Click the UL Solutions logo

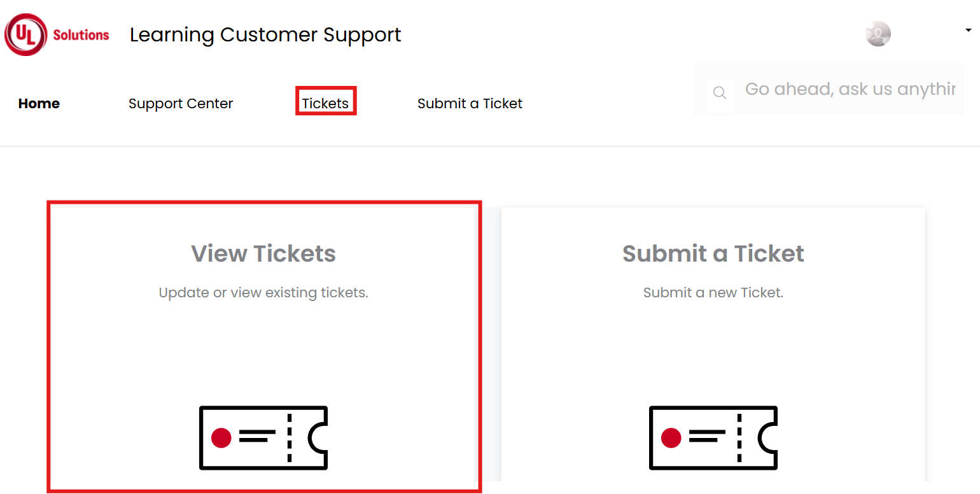(57, 34)
